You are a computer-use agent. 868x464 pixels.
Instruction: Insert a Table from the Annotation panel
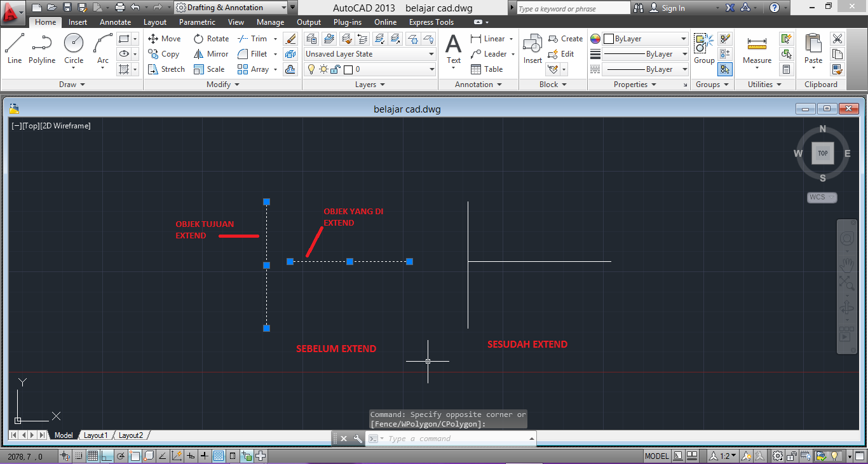point(490,69)
